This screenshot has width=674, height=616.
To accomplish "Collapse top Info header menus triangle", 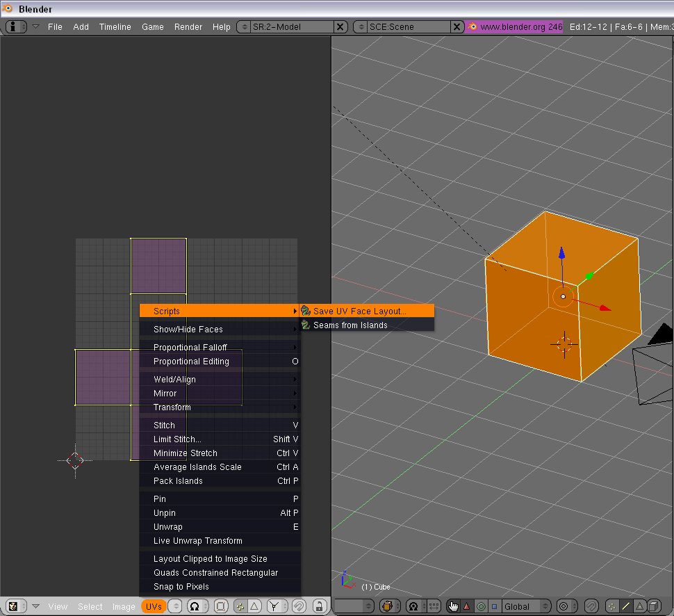I will (35, 26).
